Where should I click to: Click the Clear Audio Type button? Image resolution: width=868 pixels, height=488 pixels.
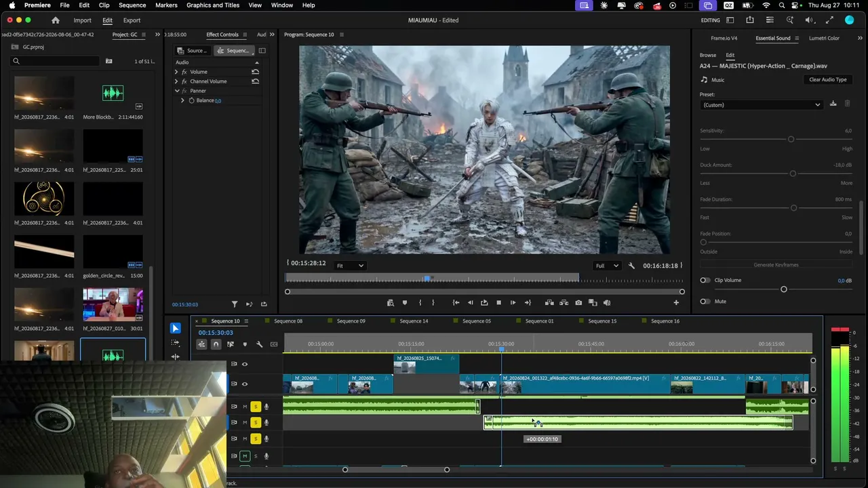pos(828,80)
